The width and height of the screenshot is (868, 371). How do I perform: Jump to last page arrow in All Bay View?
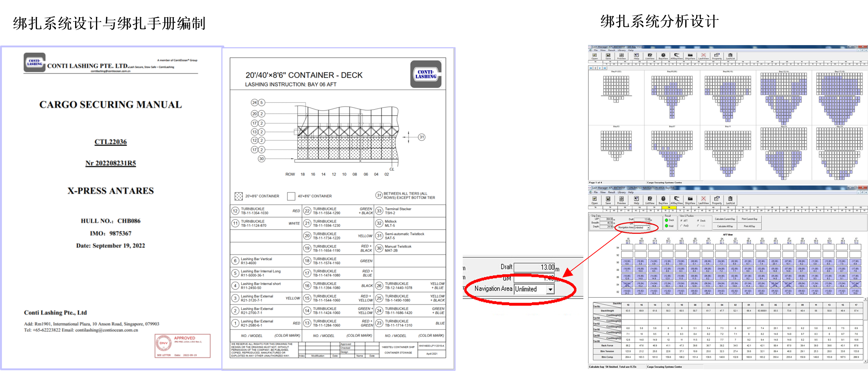(x=604, y=68)
